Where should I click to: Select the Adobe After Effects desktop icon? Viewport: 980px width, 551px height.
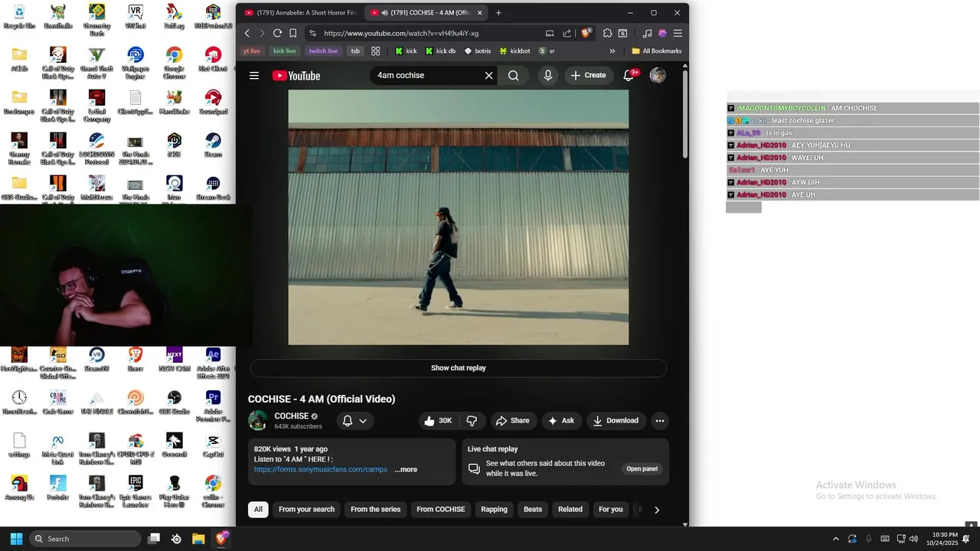[x=213, y=363]
